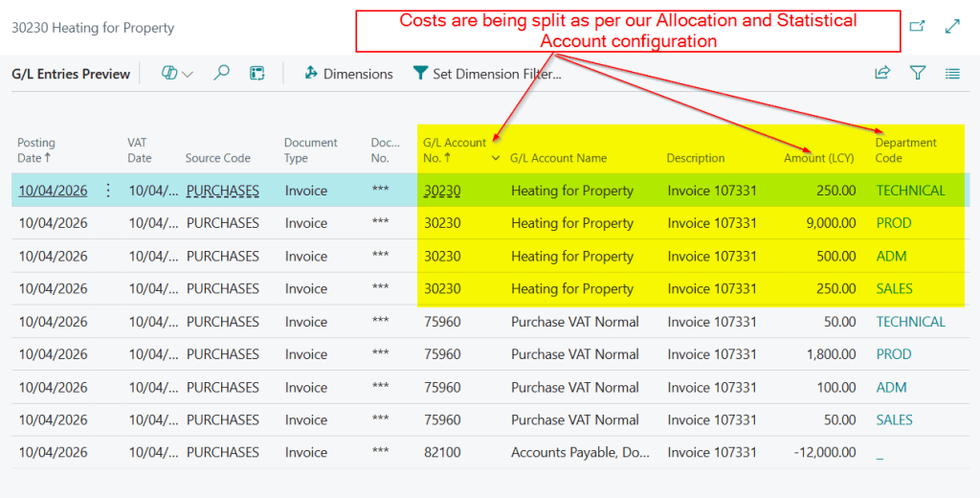The height and width of the screenshot is (498, 980).
Task: Open the 10/04/2026 posting date link
Action: 53,191
